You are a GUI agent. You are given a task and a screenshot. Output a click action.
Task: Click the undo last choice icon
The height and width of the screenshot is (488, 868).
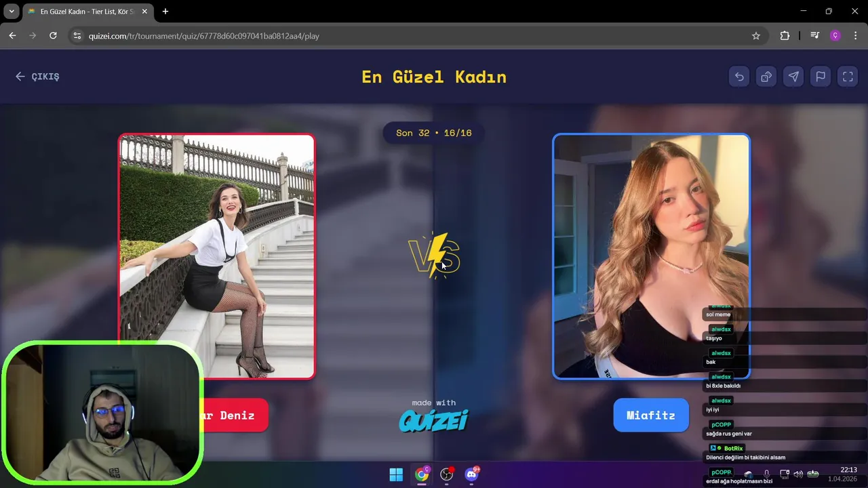tap(739, 77)
